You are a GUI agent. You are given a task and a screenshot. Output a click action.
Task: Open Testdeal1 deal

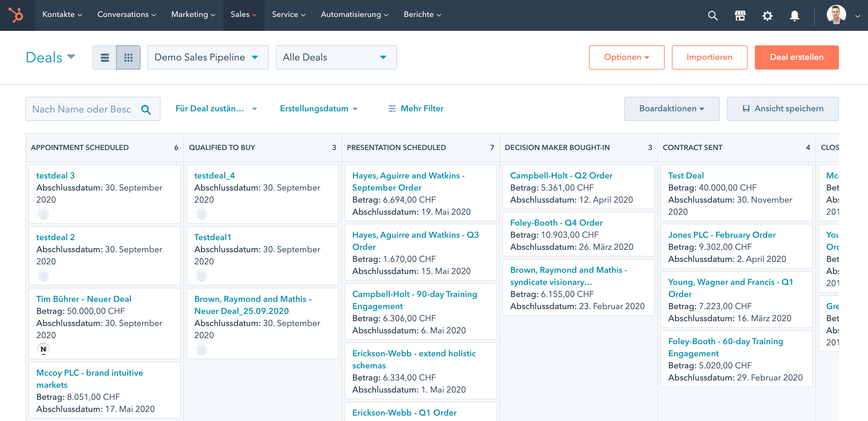pyautogui.click(x=212, y=237)
